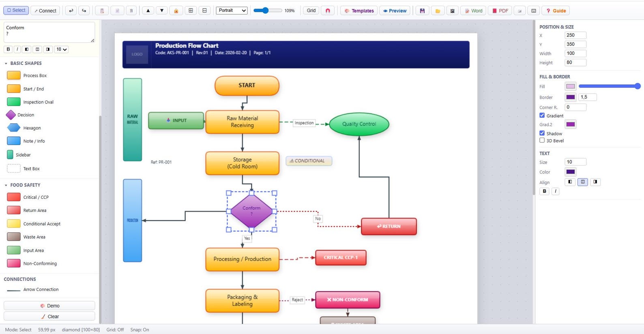
Task: Click the Conform label text area
Action: point(49,32)
